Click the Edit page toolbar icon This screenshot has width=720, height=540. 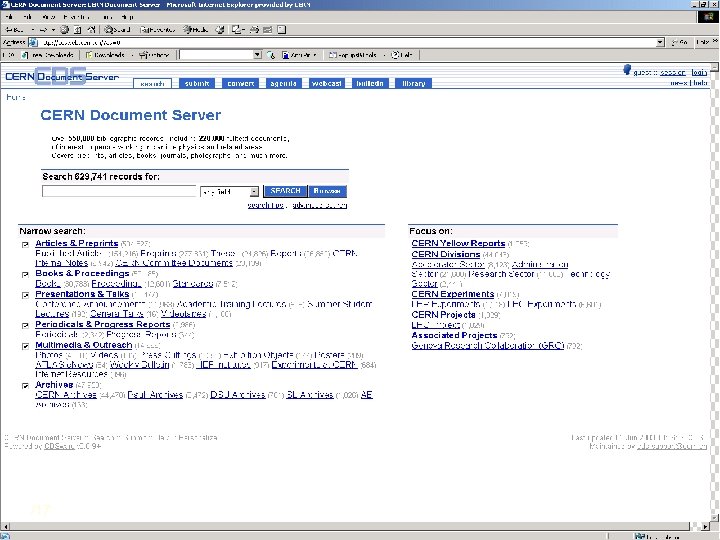pyautogui.click(x=267, y=30)
